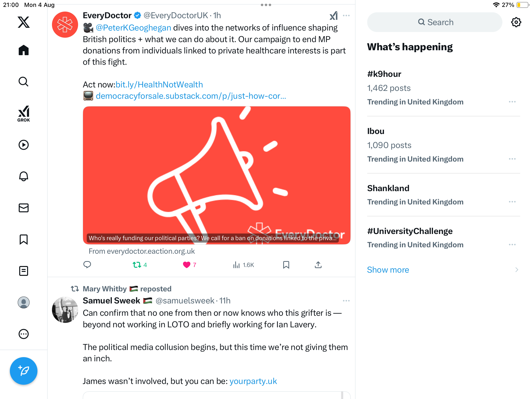Image resolution: width=532 pixels, height=399 pixels.
Task: Toggle repost on the EveryDoctor post
Action: pyautogui.click(x=137, y=265)
